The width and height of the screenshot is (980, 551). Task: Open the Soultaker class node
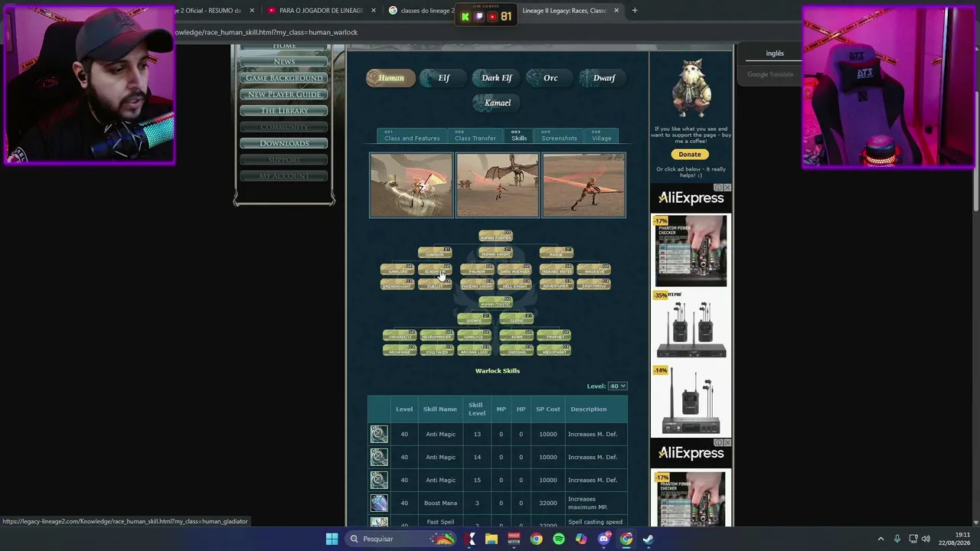point(437,350)
